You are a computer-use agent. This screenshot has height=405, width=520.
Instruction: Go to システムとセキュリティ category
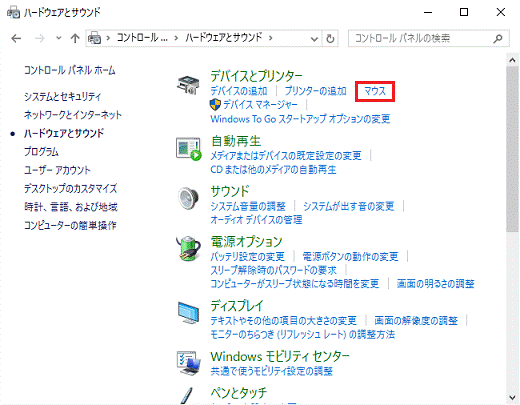62,96
